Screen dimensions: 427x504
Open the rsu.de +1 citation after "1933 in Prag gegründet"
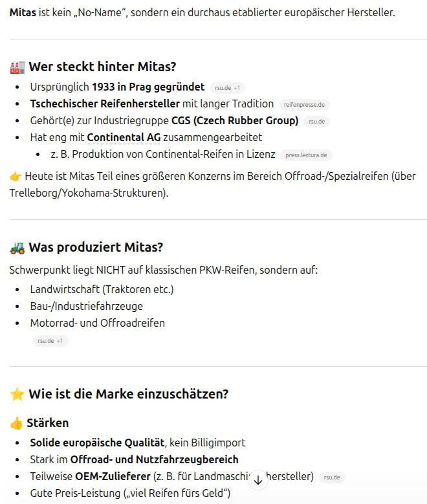227,87
